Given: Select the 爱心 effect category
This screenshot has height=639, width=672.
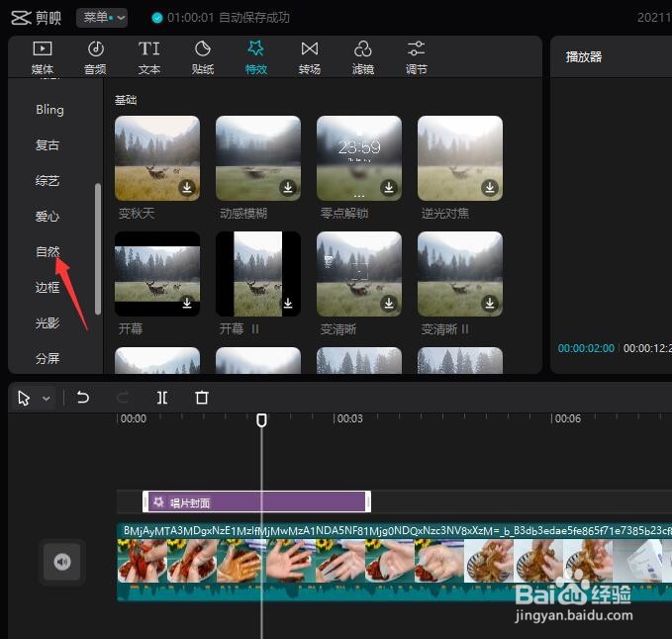Looking at the screenshot, I should [x=48, y=217].
